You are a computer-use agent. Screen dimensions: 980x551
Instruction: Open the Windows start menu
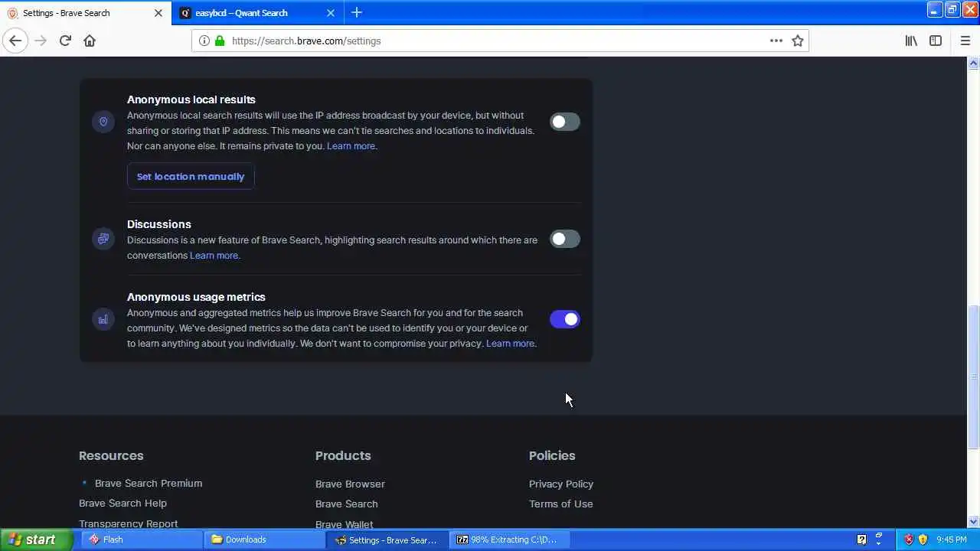point(36,540)
